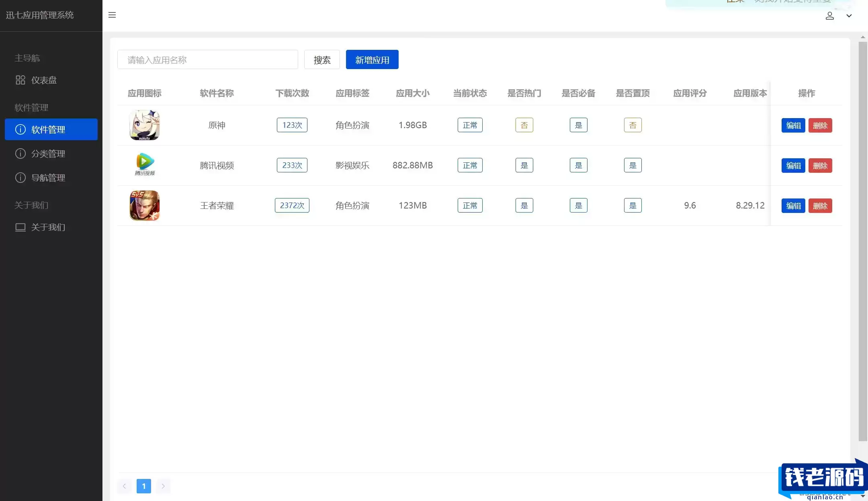This screenshot has height=501, width=868.
Task: Open the user profile icon
Action: [x=830, y=16]
